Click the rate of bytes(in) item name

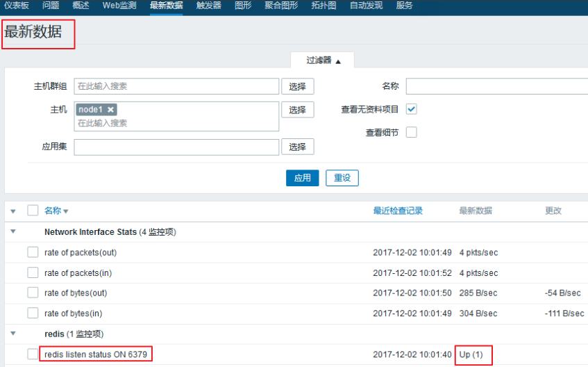click(x=73, y=313)
